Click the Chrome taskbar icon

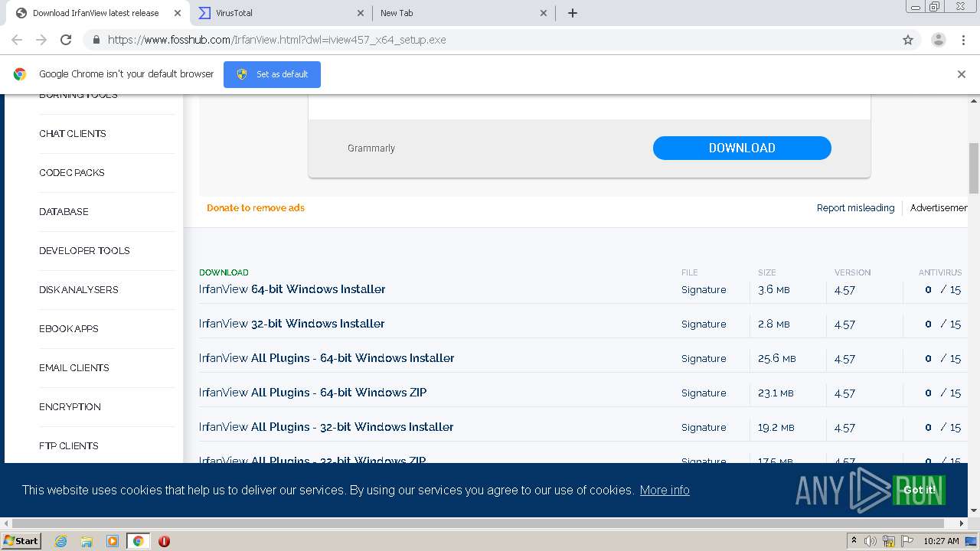[x=138, y=541]
